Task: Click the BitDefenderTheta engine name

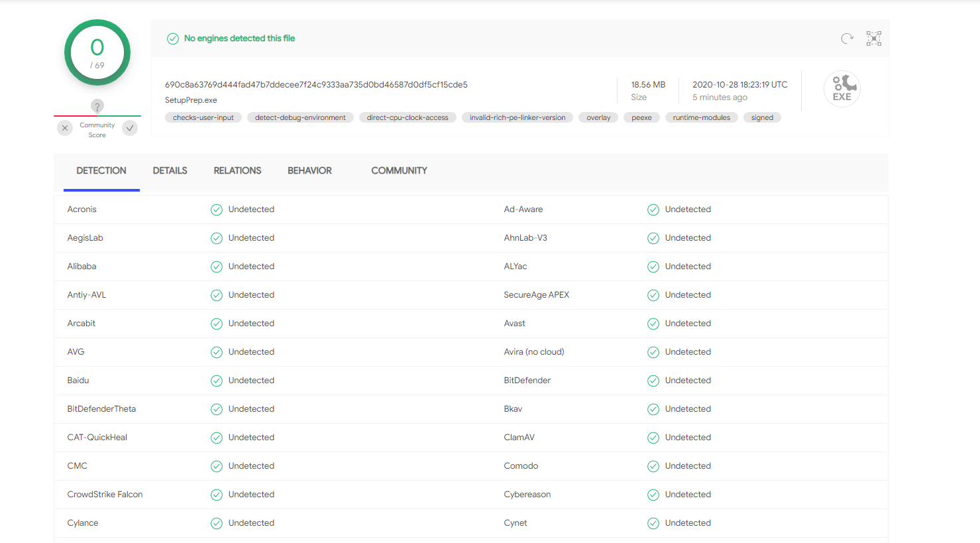Action: pyautogui.click(x=101, y=409)
